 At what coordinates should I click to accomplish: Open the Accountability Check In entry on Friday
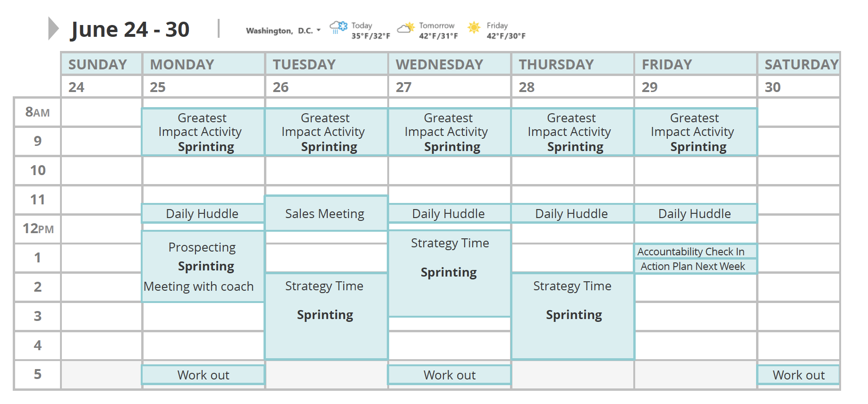coord(695,252)
